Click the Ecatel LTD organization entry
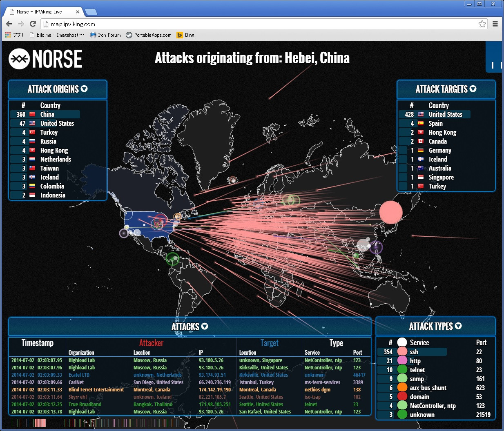 point(79,375)
